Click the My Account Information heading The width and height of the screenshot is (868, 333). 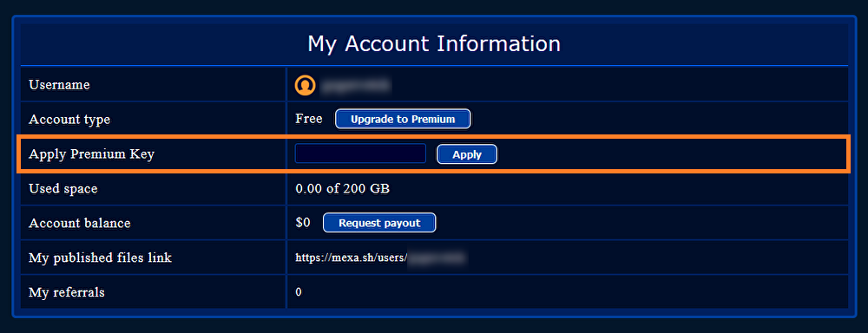434,43
